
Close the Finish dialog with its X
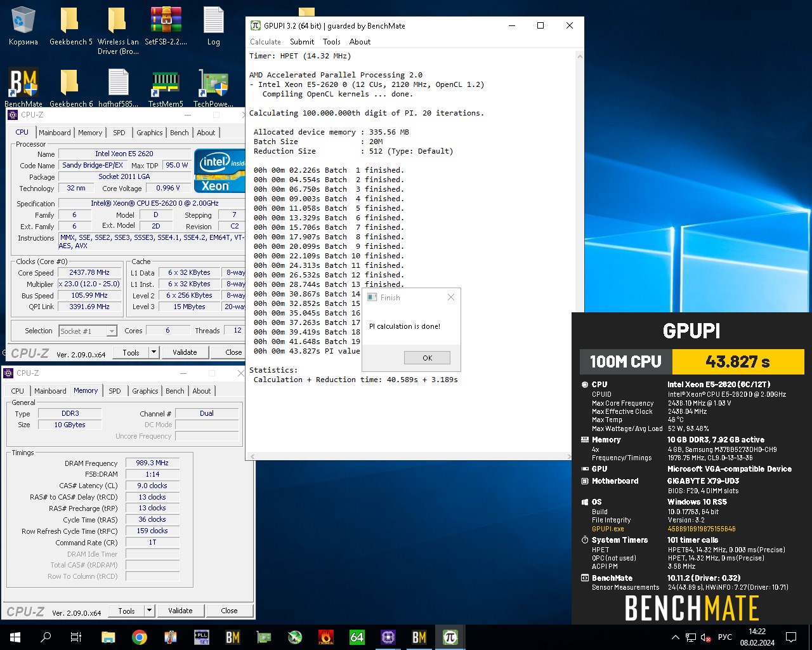(x=451, y=297)
